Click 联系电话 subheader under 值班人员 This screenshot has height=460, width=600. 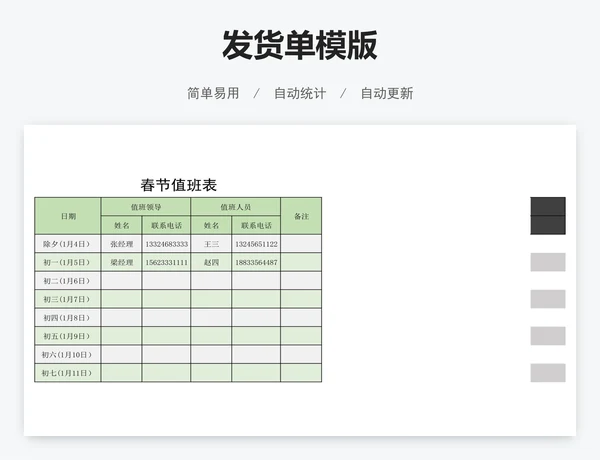pos(256,225)
